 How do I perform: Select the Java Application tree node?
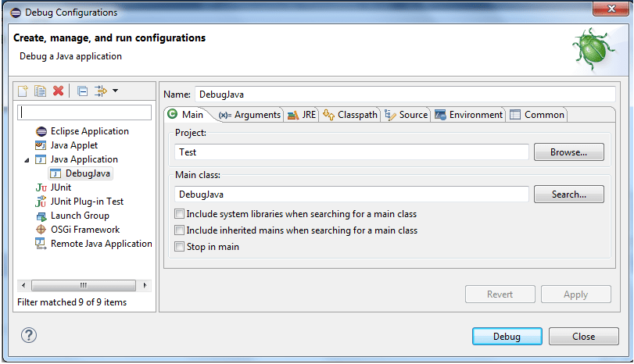(x=84, y=159)
